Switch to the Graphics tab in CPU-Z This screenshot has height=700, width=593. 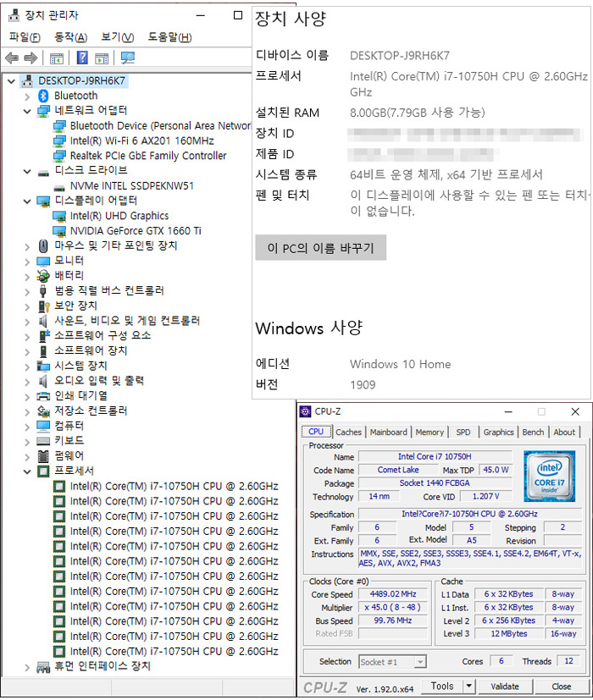click(x=498, y=433)
